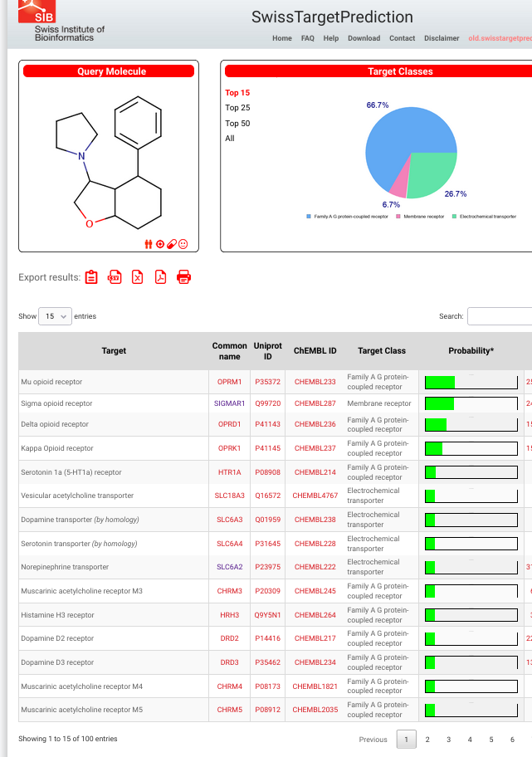Open CHEMBL245 link

(x=315, y=591)
